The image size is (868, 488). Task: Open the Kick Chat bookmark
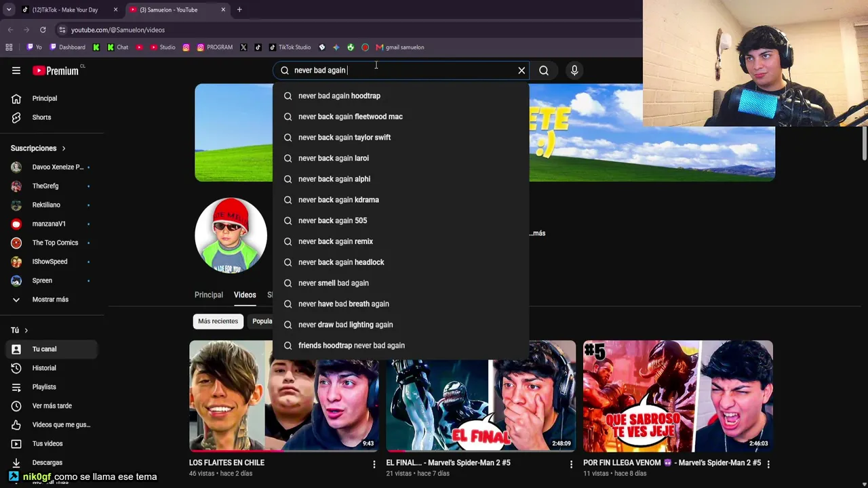pyautogui.click(x=117, y=47)
